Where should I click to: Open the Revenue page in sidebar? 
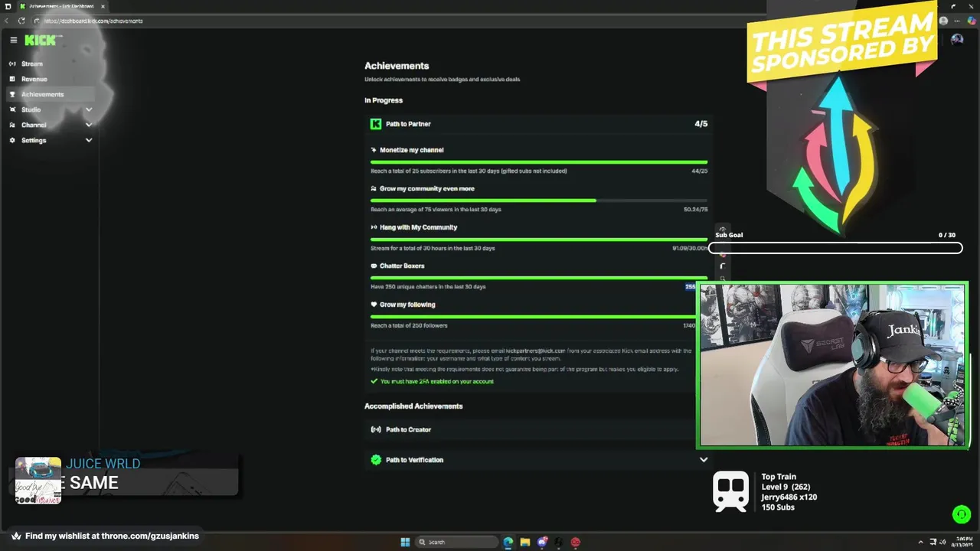(34, 79)
